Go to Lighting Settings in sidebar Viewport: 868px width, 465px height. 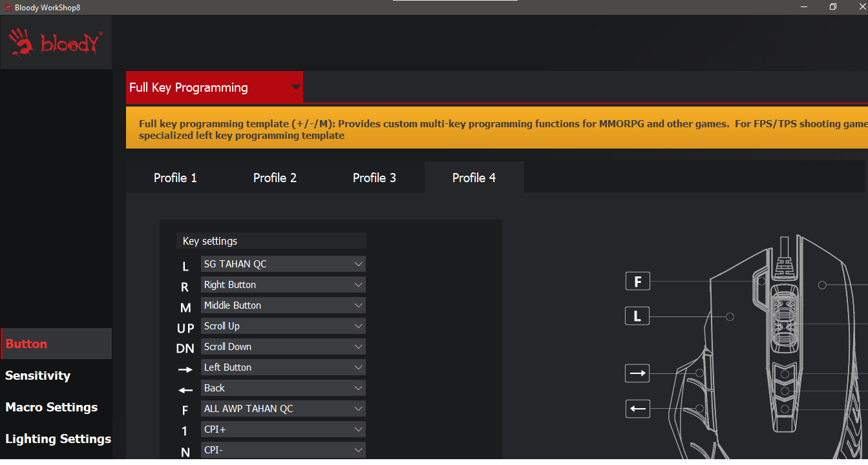pos(56,439)
